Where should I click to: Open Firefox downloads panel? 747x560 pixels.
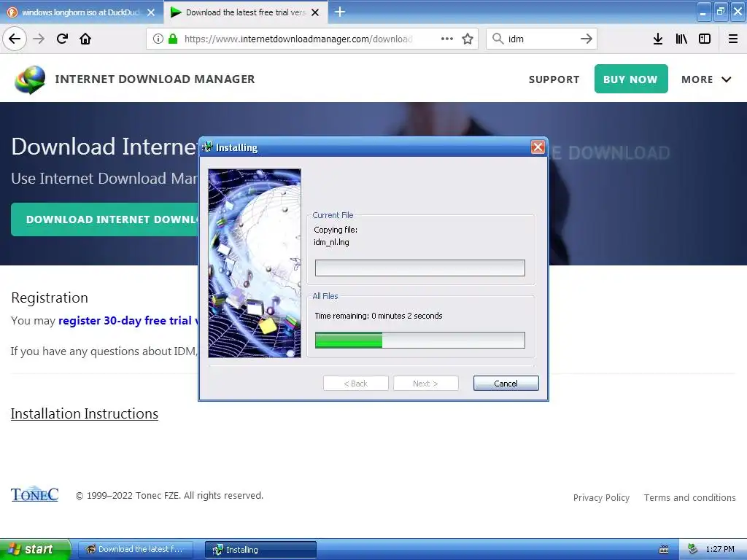pos(658,39)
